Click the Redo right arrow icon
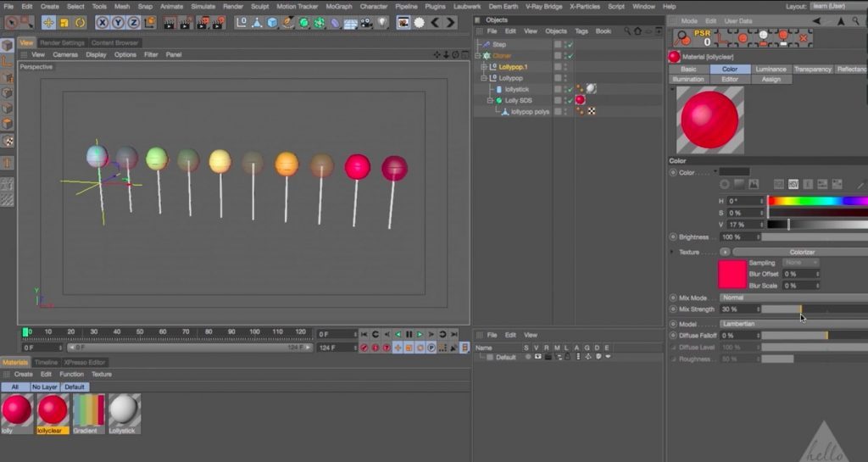The image size is (868, 462). (451, 23)
